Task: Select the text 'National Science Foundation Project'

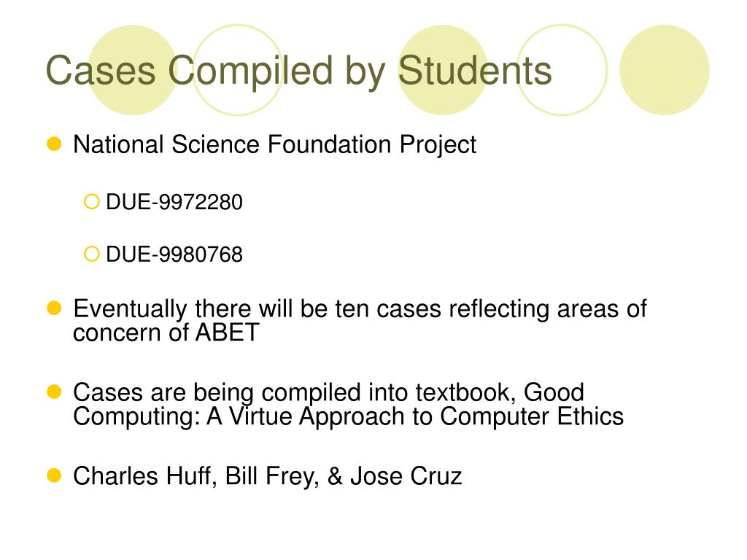Action: point(274,145)
